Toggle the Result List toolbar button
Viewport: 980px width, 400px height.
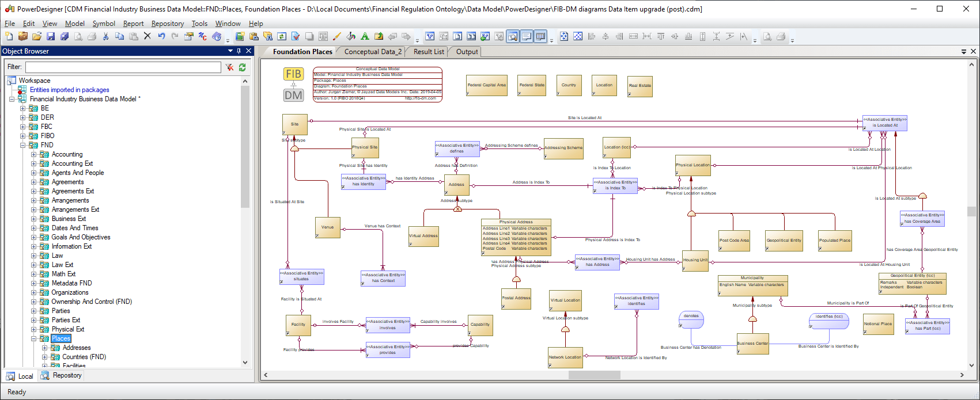(x=540, y=36)
